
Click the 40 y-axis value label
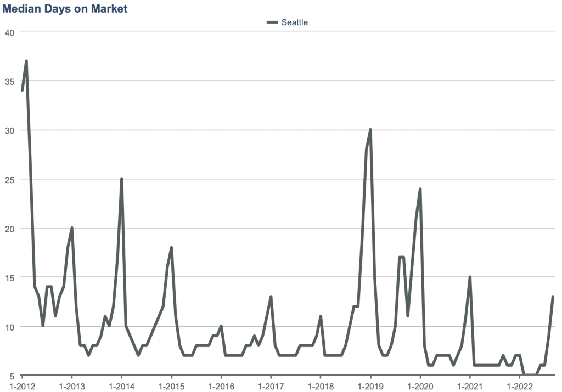9,32
